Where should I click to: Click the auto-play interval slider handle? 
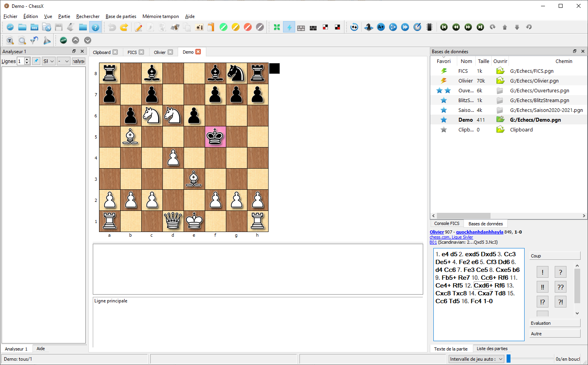(x=509, y=359)
